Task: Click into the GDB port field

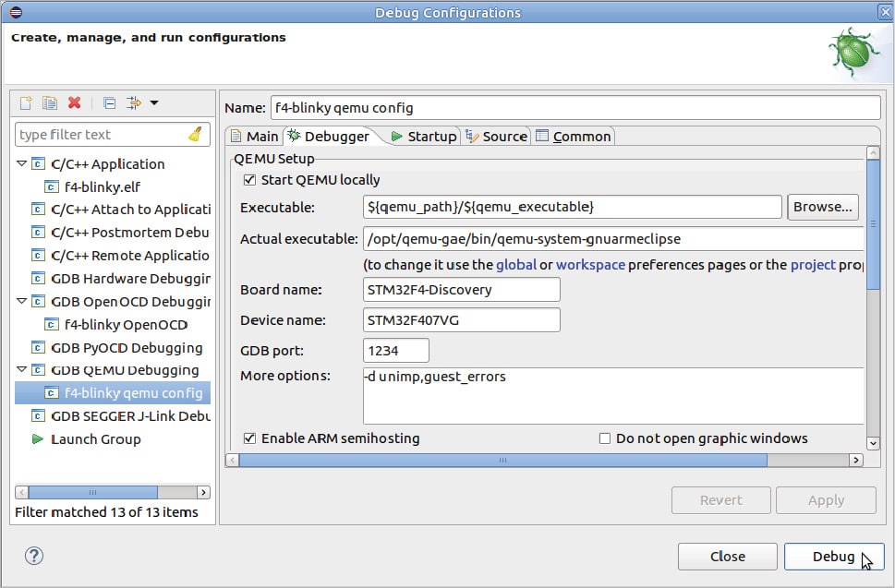Action: pyautogui.click(x=396, y=351)
